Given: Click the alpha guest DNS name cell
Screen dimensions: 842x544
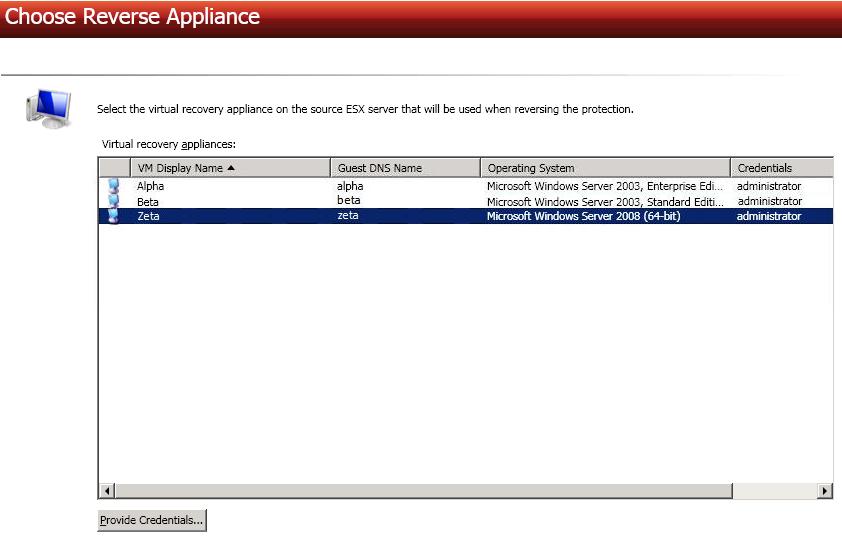Looking at the screenshot, I should pos(350,186).
